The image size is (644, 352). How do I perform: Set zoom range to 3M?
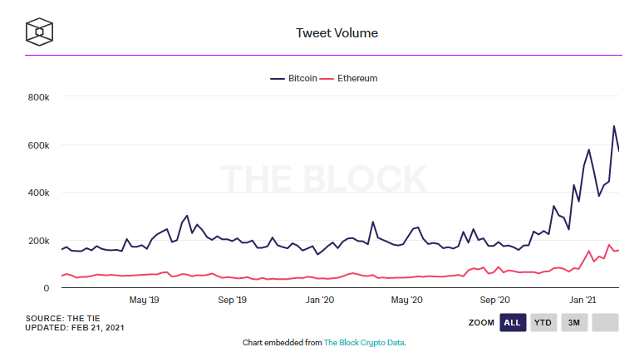[x=573, y=322]
